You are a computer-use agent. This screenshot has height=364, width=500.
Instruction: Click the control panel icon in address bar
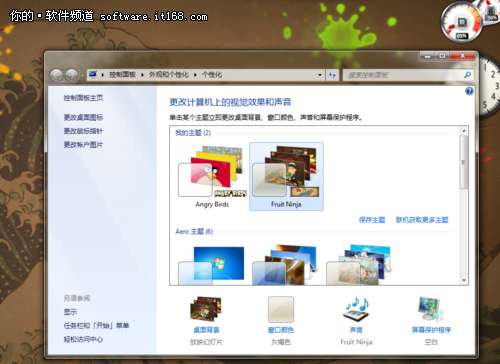(93, 74)
